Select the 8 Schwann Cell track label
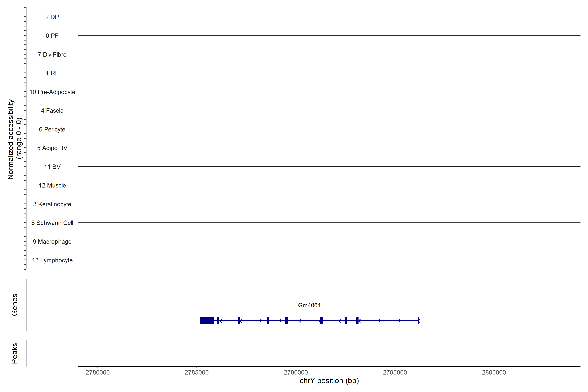588x392 pixels. (52, 223)
